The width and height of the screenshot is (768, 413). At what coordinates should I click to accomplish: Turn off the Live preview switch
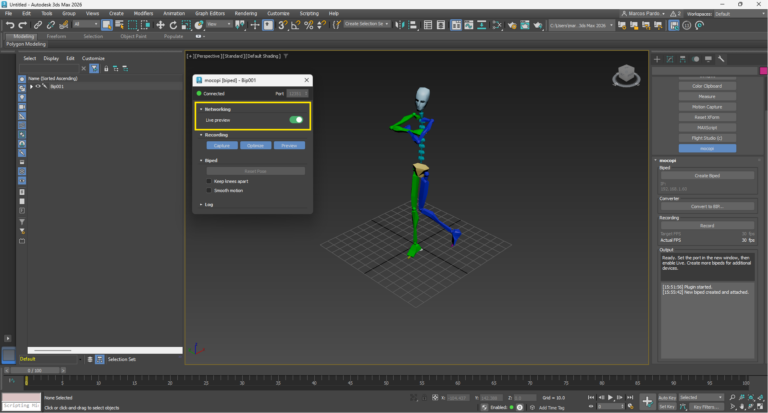tap(296, 120)
